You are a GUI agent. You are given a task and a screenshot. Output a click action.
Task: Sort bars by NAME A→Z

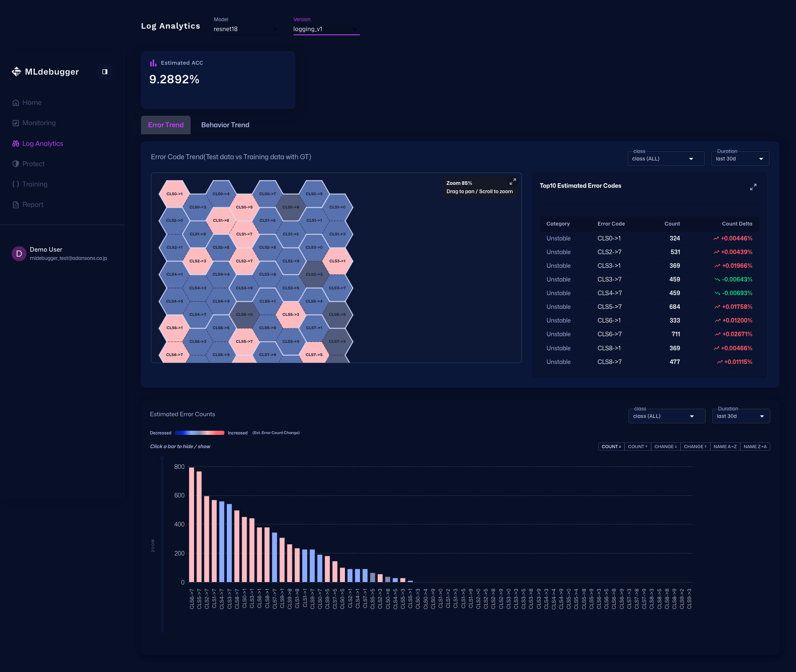click(725, 446)
